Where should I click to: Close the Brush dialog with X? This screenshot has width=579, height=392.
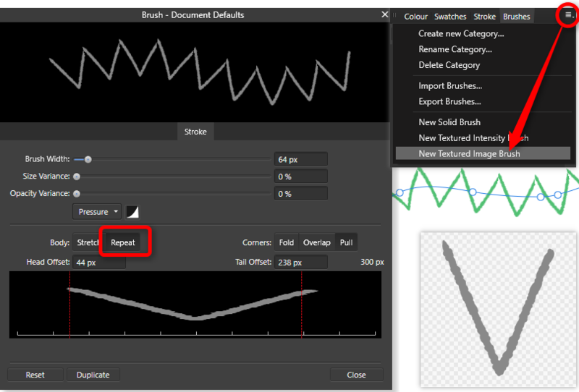pos(385,14)
